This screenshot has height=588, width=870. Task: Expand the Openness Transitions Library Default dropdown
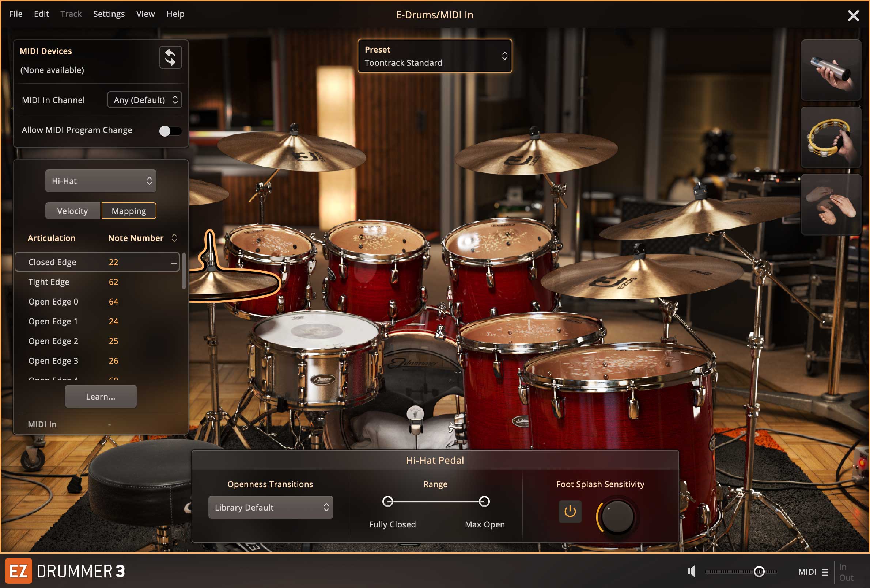[x=270, y=508]
